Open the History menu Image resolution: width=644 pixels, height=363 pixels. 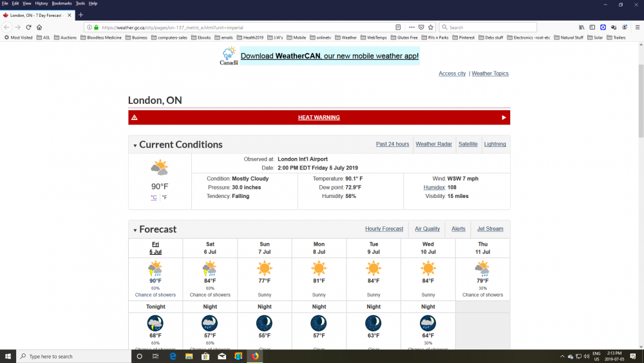[x=41, y=3]
